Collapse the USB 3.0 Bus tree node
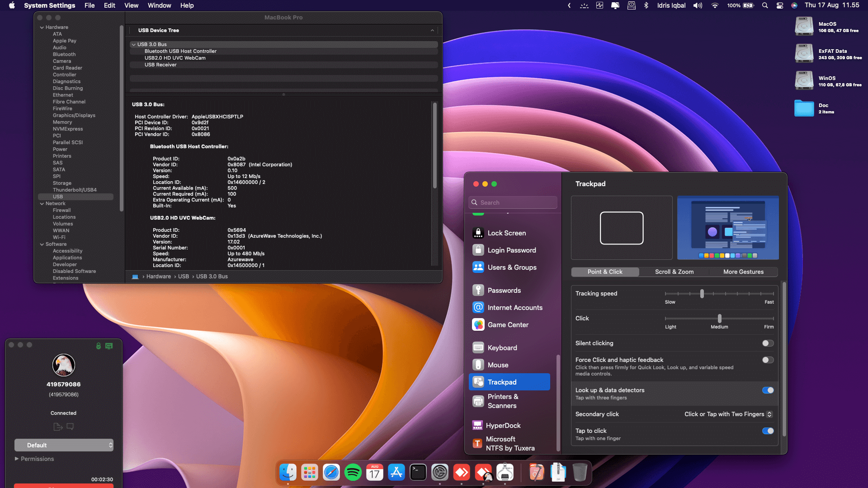This screenshot has width=868, height=488. tap(133, 44)
